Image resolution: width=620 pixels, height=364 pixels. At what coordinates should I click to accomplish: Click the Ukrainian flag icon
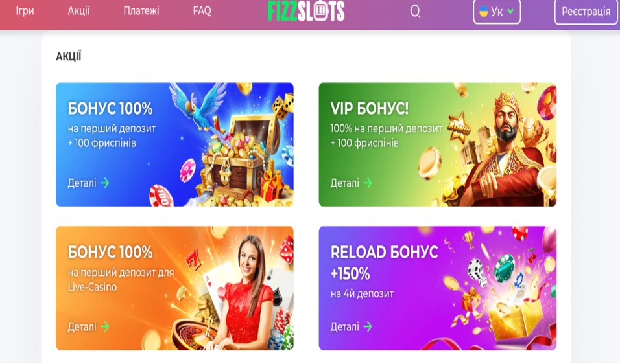pos(483,12)
